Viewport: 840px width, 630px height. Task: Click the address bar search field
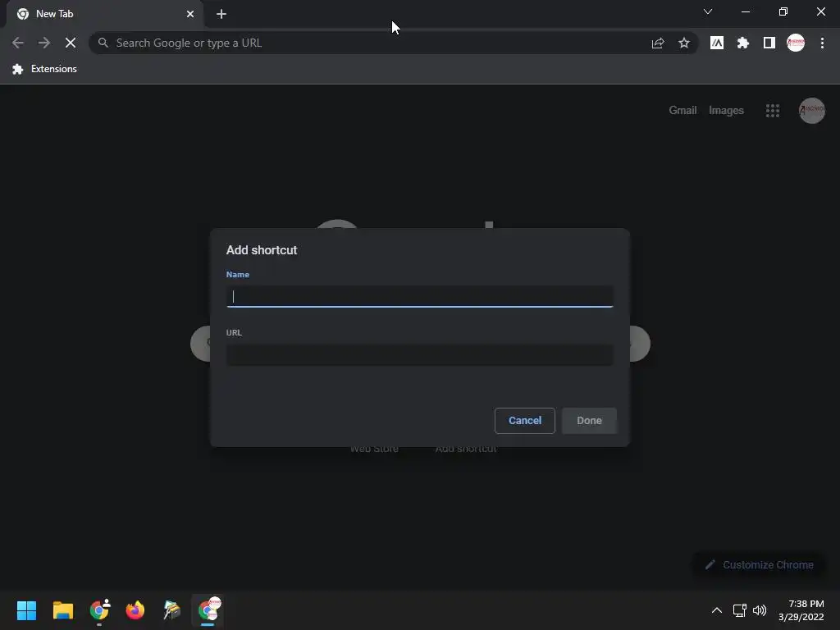click(x=375, y=43)
